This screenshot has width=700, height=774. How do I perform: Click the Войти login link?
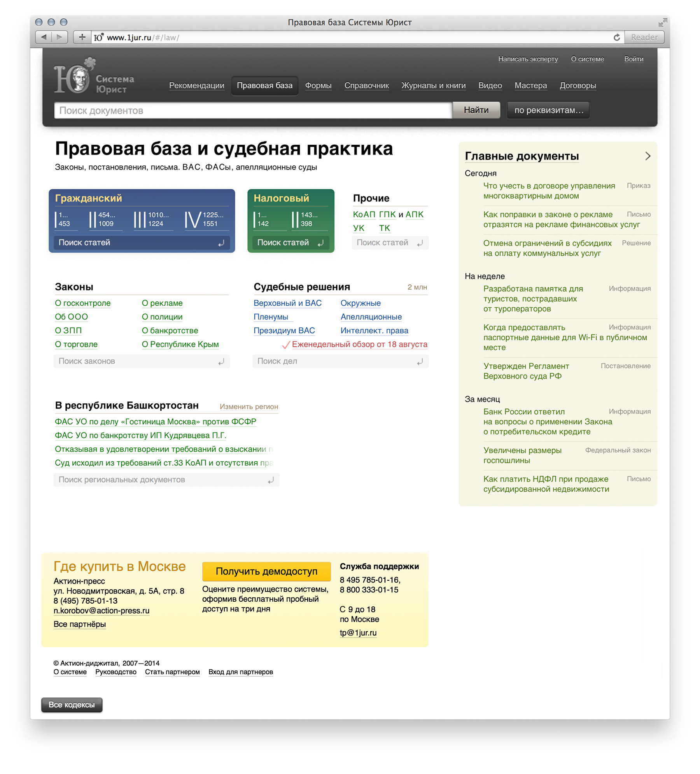633,59
